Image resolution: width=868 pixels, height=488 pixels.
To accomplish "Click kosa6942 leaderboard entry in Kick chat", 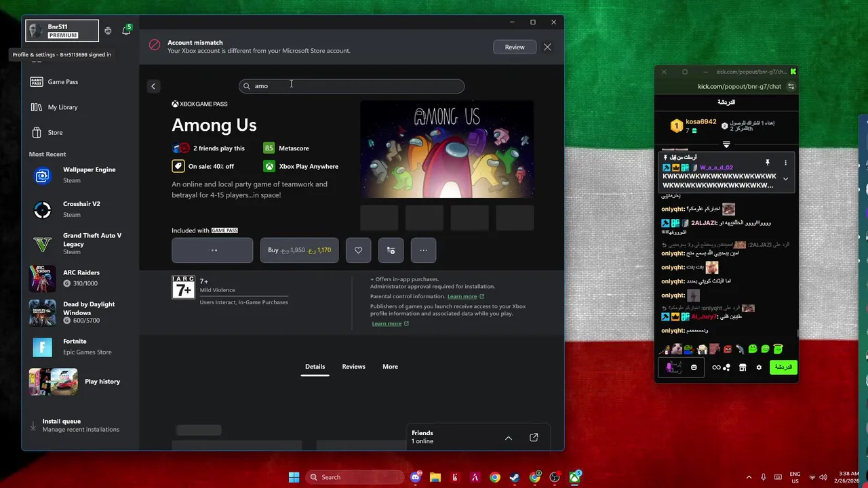I will tap(693, 125).
